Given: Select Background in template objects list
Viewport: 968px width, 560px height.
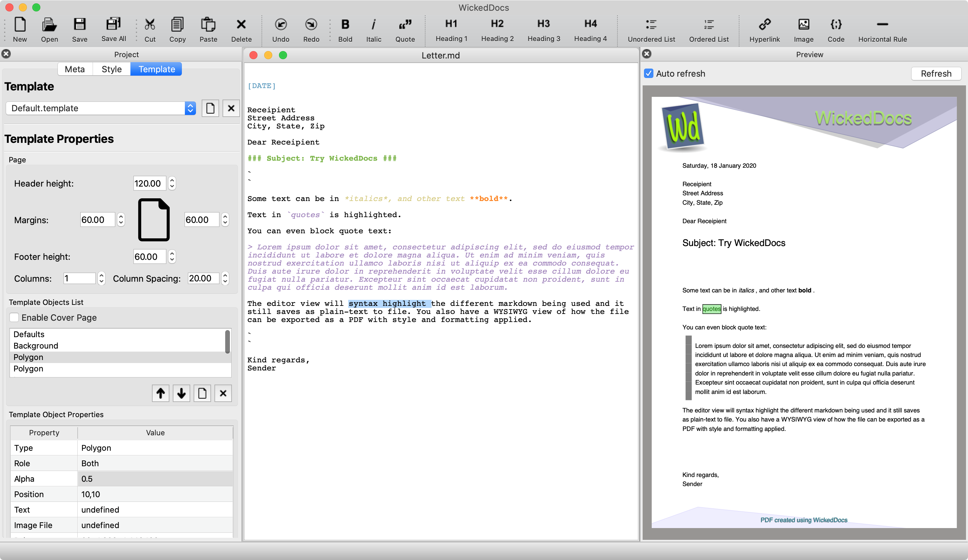Looking at the screenshot, I should click(36, 345).
